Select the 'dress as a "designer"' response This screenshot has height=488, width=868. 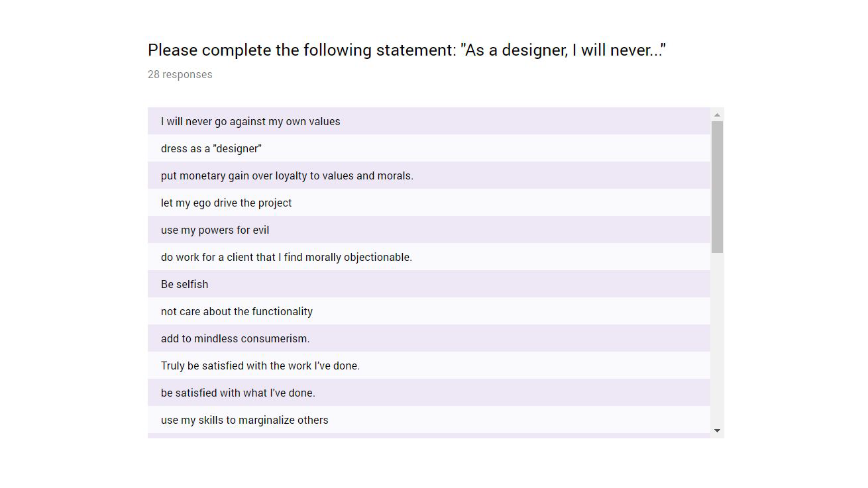211,148
